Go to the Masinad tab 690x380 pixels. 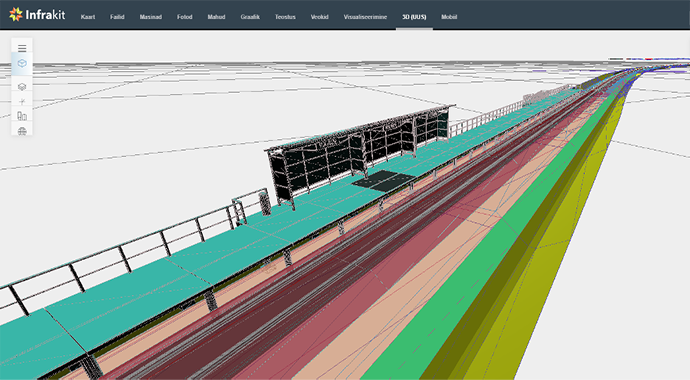coord(150,17)
